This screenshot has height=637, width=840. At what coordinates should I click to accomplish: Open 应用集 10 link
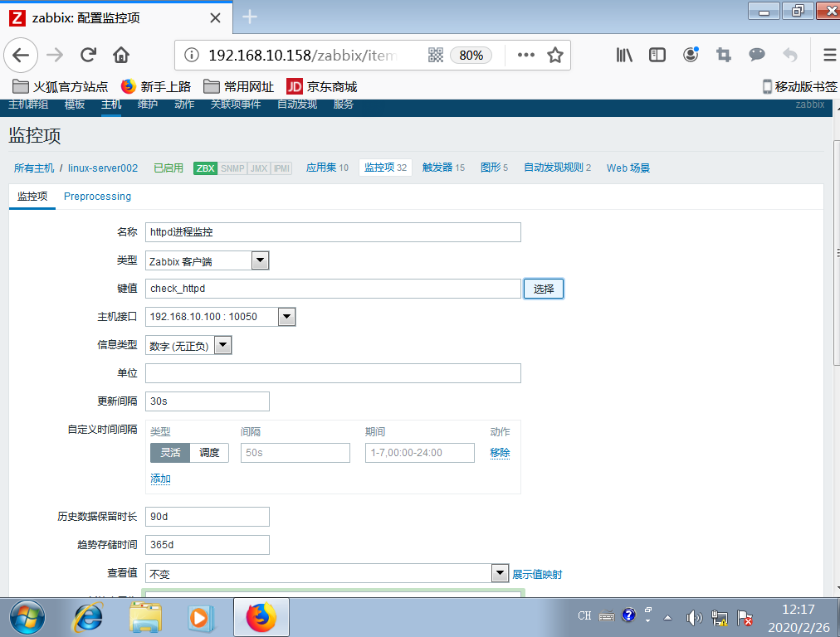pos(327,168)
